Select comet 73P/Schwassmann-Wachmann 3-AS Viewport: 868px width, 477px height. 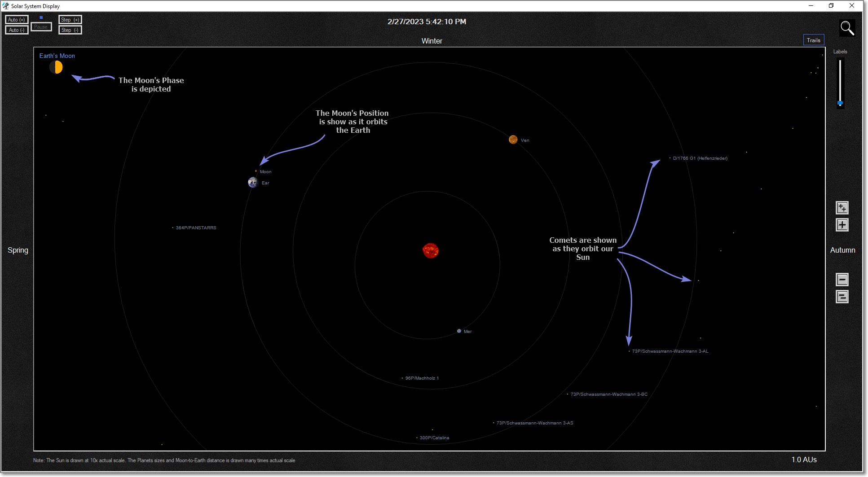tap(533, 423)
